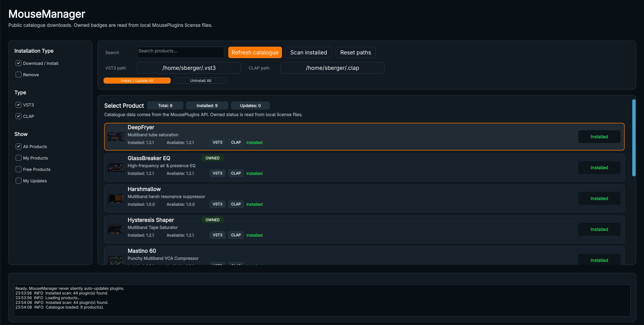This screenshot has height=325, width=644.
Task: Click the "Installed: 9" counter badge
Action: click(207, 105)
